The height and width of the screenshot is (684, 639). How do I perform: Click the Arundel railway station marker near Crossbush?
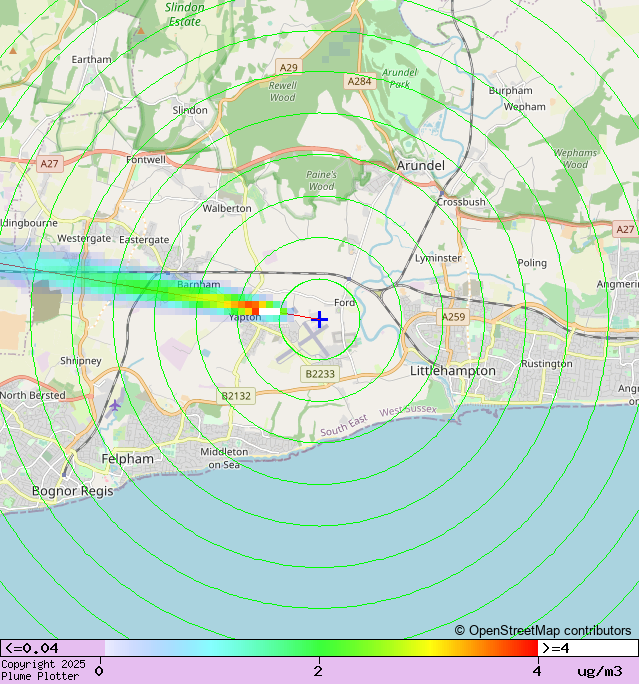(442, 193)
